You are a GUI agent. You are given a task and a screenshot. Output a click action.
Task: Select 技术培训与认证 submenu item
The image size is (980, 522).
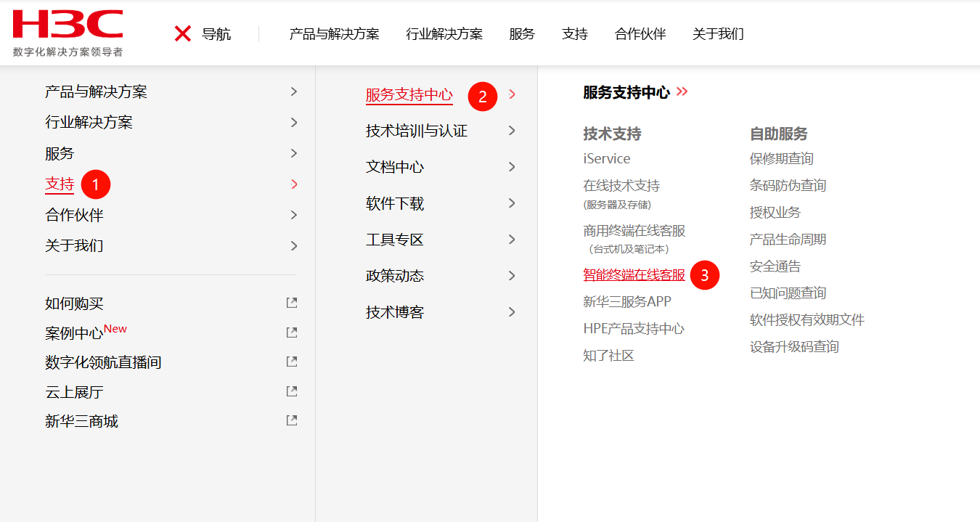coord(417,131)
